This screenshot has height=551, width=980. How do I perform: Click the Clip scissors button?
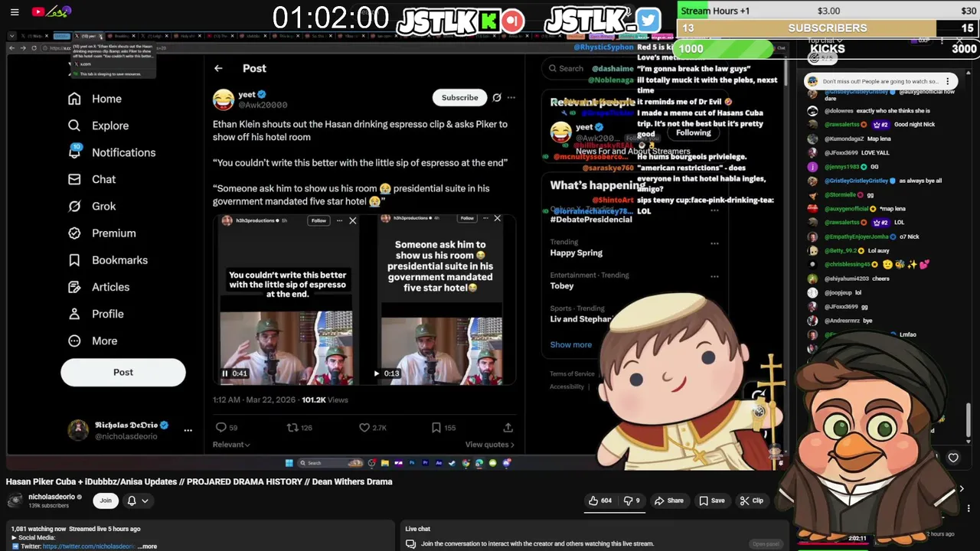(751, 500)
